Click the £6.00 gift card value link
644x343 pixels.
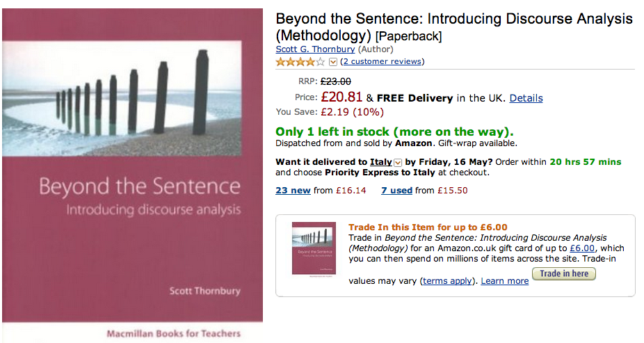(x=582, y=248)
